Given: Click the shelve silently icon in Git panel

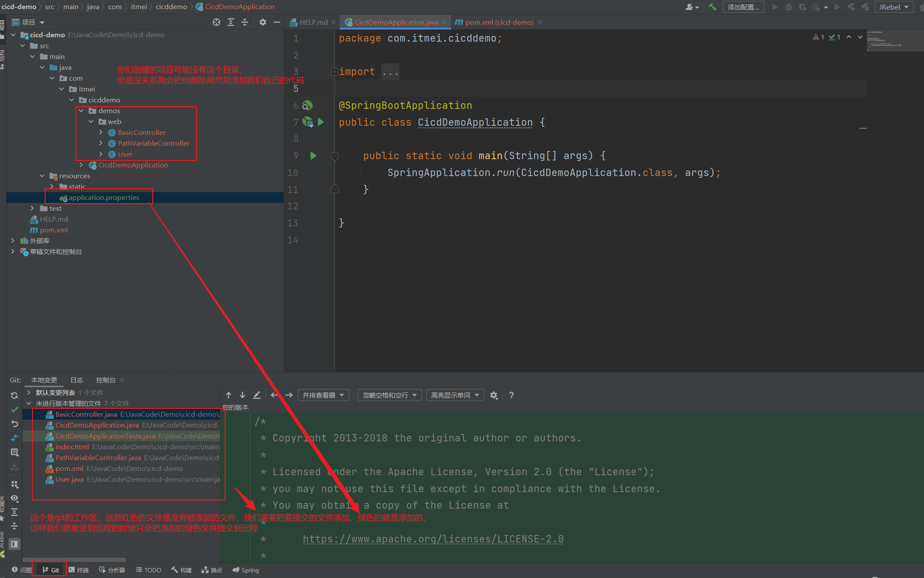Looking at the screenshot, I should pos(14,467).
